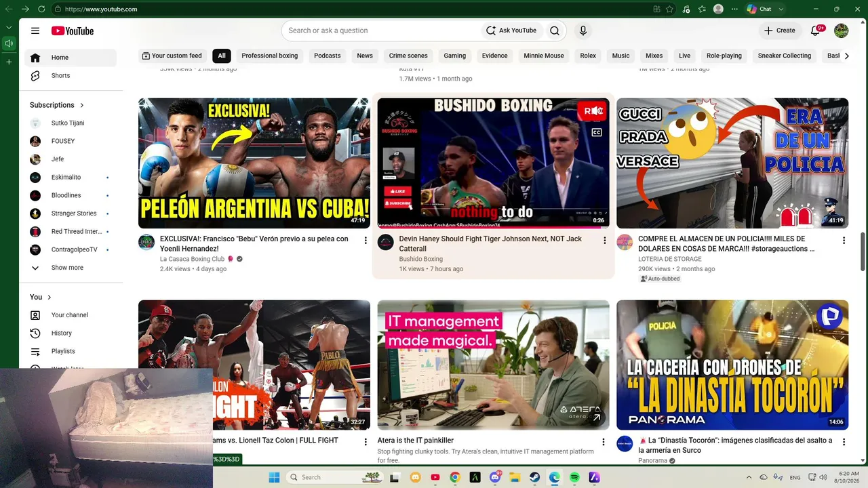Click Bushido Boxing channel avatar
The image size is (868, 488).
(386, 243)
